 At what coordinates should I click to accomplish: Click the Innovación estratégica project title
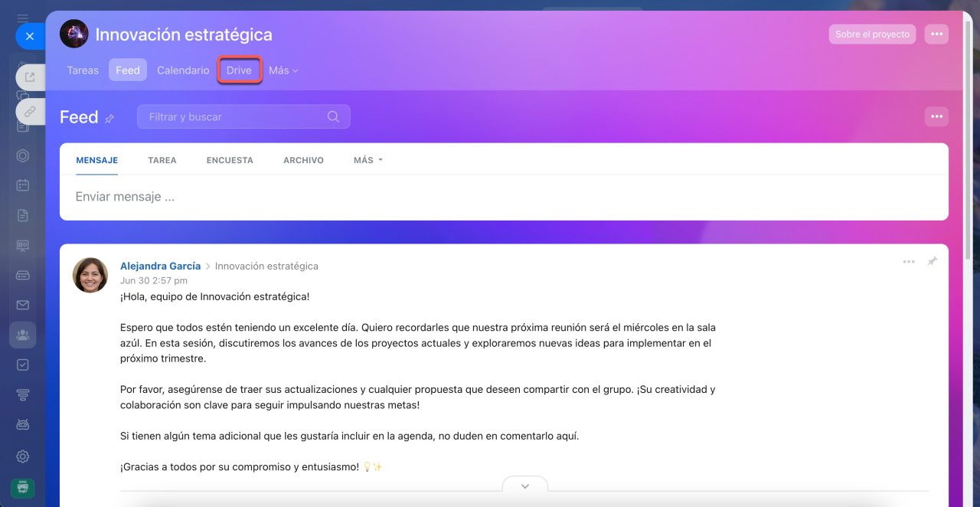click(184, 34)
